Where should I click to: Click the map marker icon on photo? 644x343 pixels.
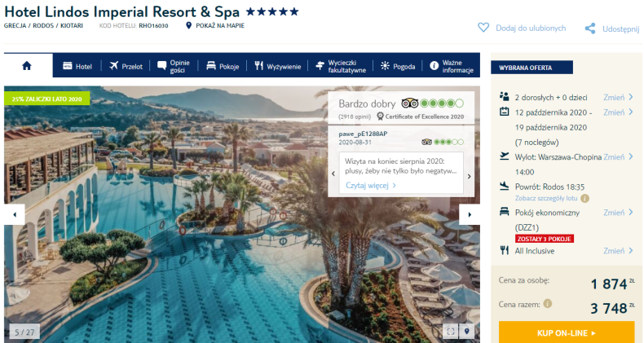(466, 331)
